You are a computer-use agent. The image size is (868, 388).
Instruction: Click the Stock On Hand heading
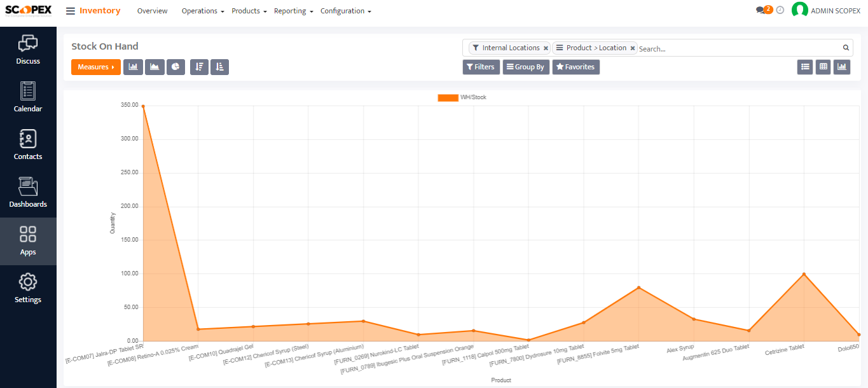tap(105, 46)
